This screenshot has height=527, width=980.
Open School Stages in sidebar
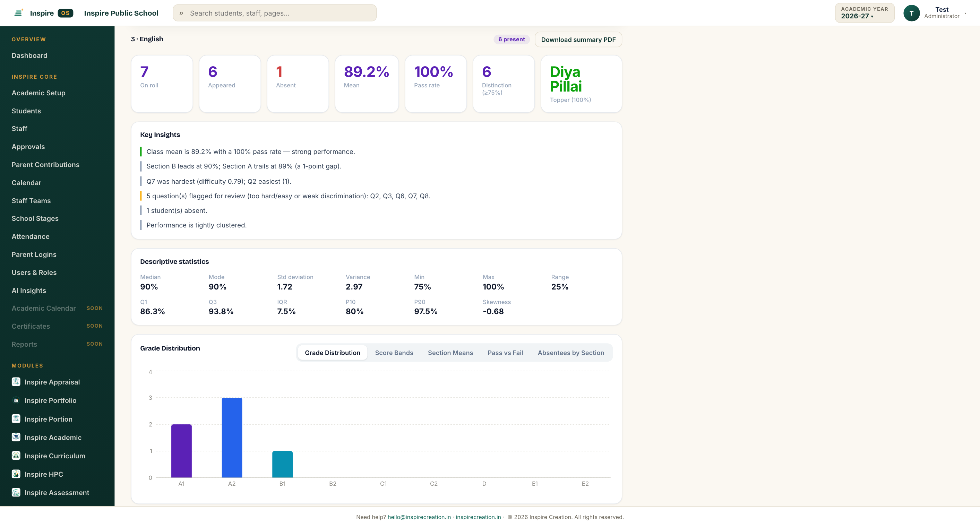tap(35, 218)
